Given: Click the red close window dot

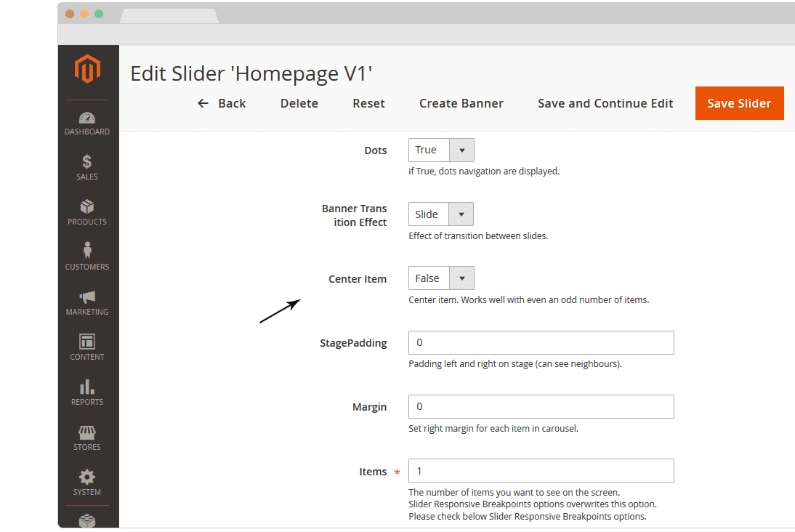Looking at the screenshot, I should (x=70, y=15).
